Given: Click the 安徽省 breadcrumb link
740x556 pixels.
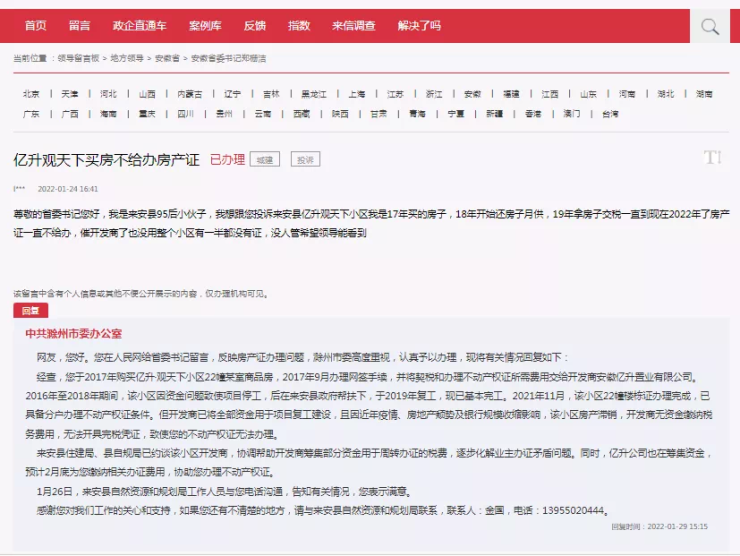Looking at the screenshot, I should pos(167,58).
